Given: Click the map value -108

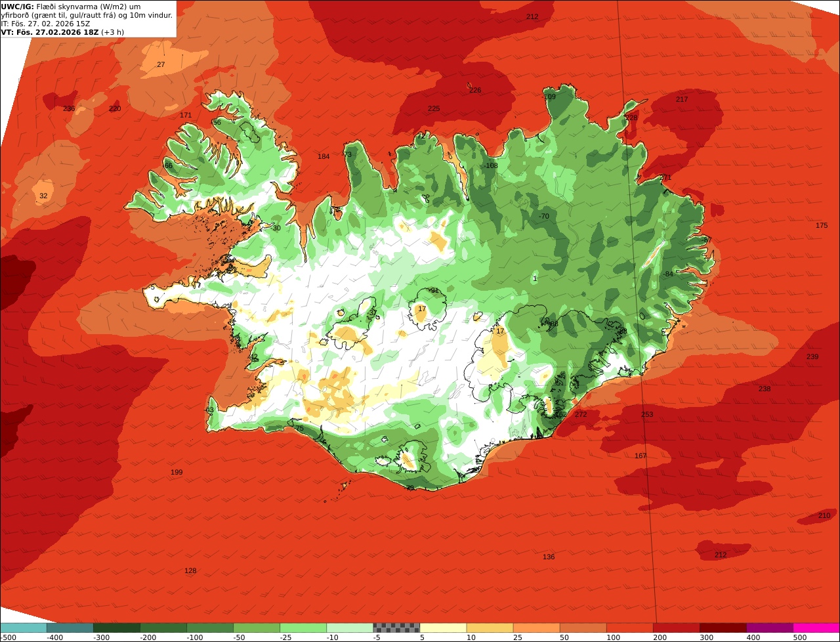Looking at the screenshot, I should point(490,166).
